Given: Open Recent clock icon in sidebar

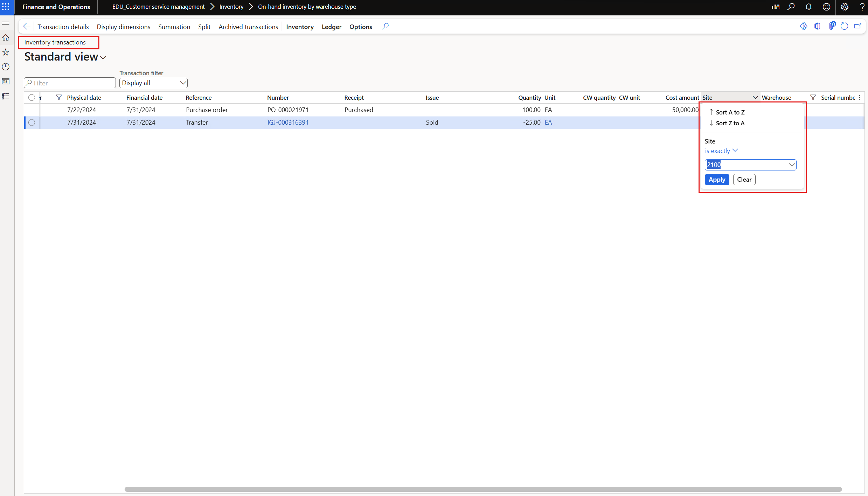Looking at the screenshot, I should click(x=6, y=67).
